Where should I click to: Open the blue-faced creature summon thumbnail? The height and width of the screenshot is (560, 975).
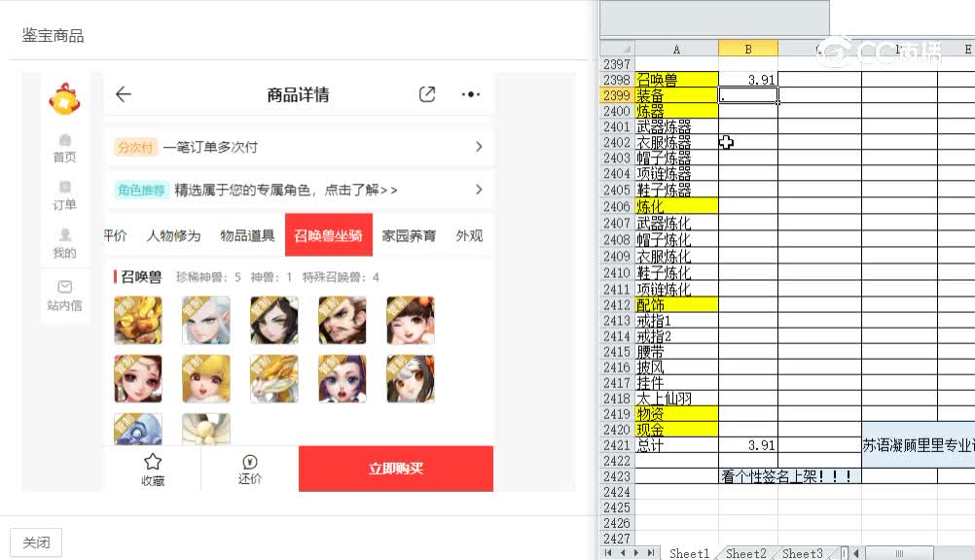[138, 429]
